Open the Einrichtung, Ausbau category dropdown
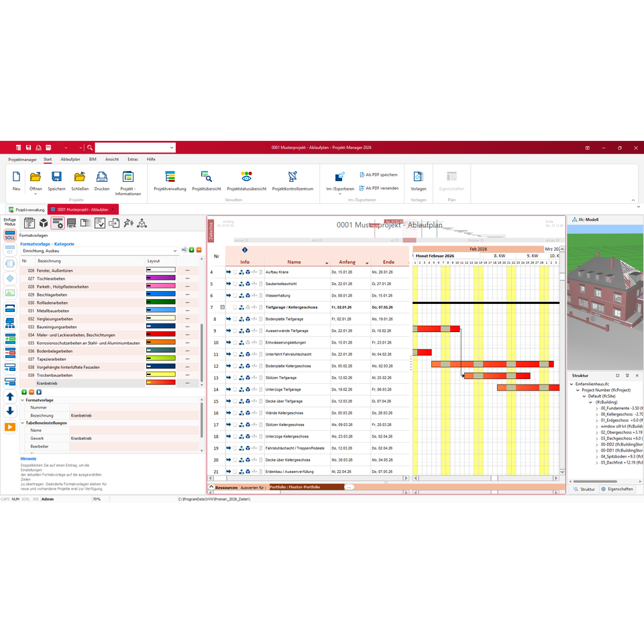Viewport: 644px width, 644px height. (x=175, y=251)
